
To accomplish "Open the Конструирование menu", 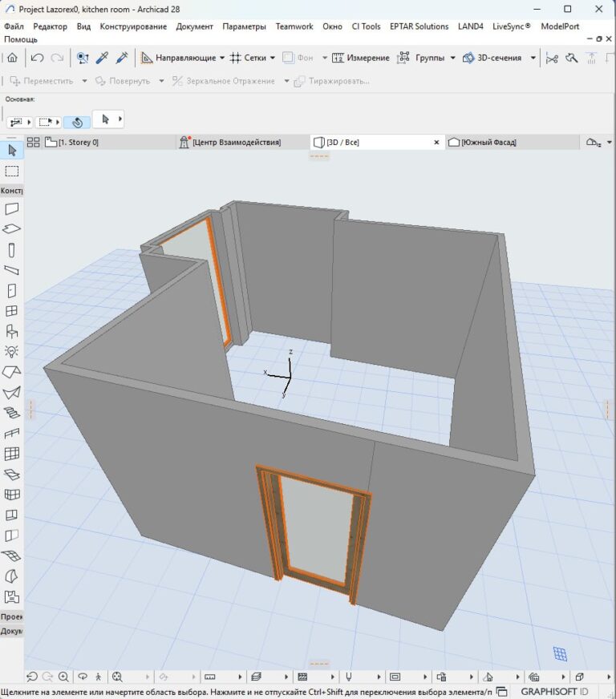I will [x=133, y=26].
